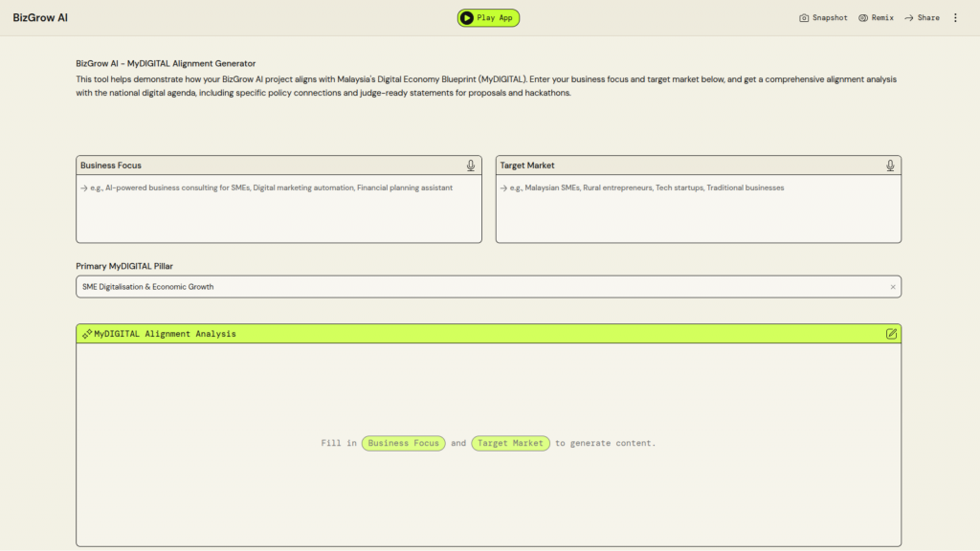Click the Remix icon in the top bar

click(x=863, y=17)
